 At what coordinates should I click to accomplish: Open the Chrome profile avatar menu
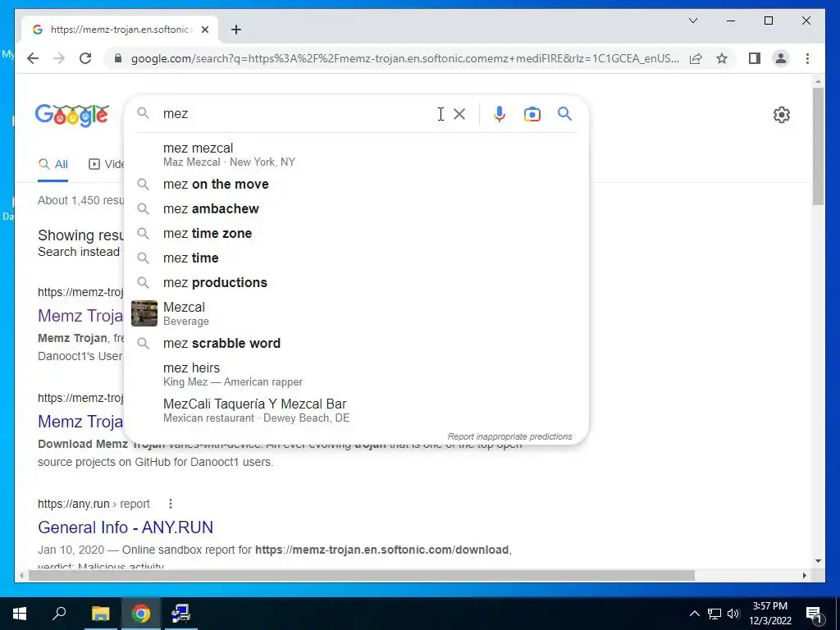point(781,58)
